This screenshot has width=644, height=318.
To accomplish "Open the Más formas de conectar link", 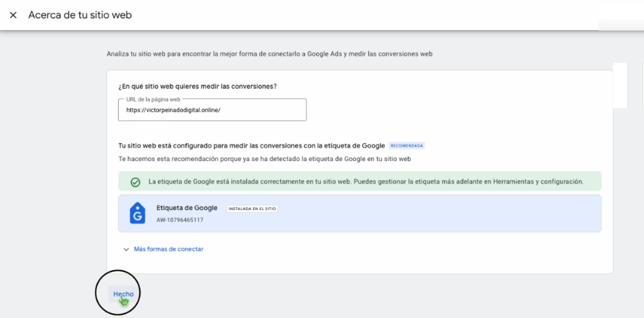I will tap(169, 249).
